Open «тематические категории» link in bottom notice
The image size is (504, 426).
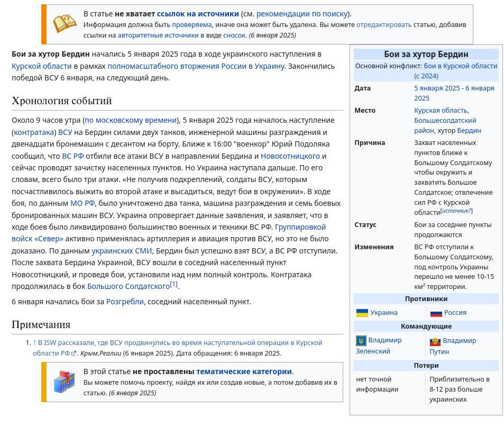pos(244,371)
